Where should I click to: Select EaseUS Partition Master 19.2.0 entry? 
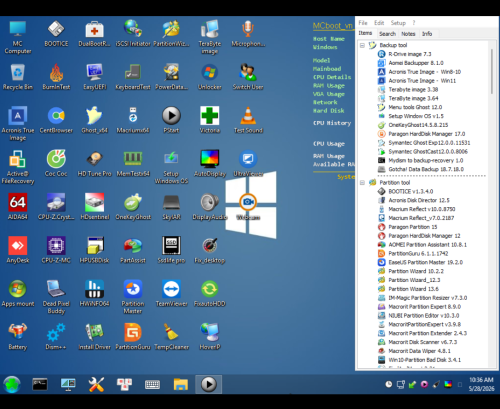click(x=426, y=262)
